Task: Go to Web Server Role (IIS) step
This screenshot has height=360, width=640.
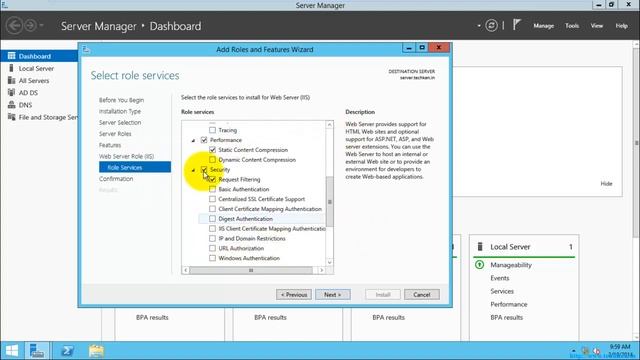Action: 127,156
